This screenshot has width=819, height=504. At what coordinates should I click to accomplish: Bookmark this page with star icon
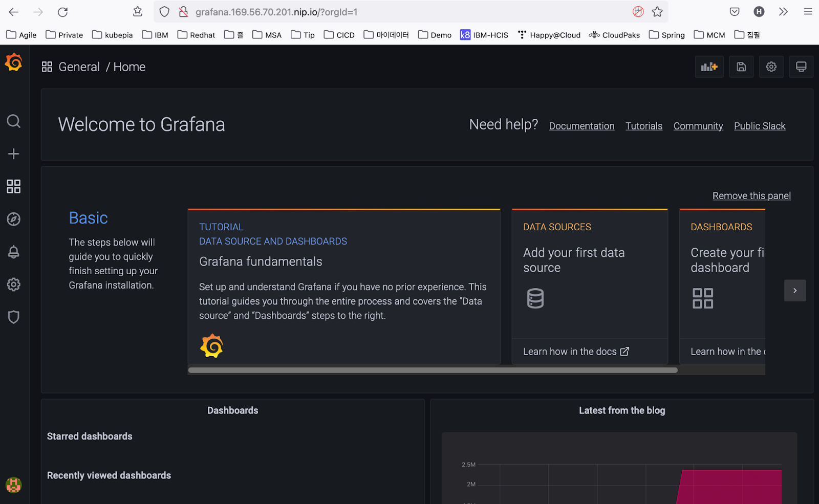(657, 12)
